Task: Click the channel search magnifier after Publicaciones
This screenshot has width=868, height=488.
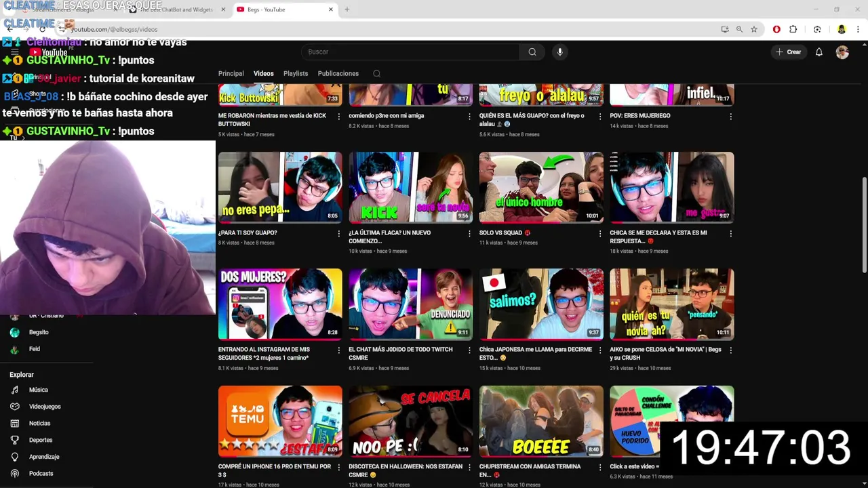Action: pos(376,74)
